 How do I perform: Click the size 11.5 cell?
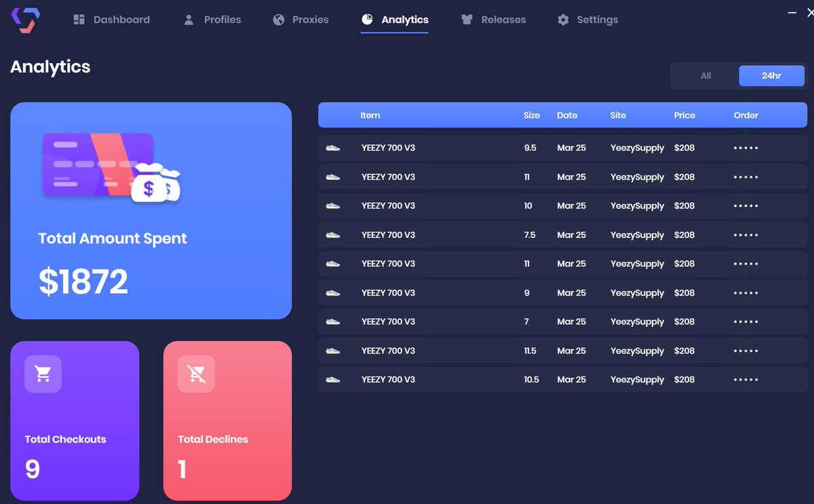point(530,351)
